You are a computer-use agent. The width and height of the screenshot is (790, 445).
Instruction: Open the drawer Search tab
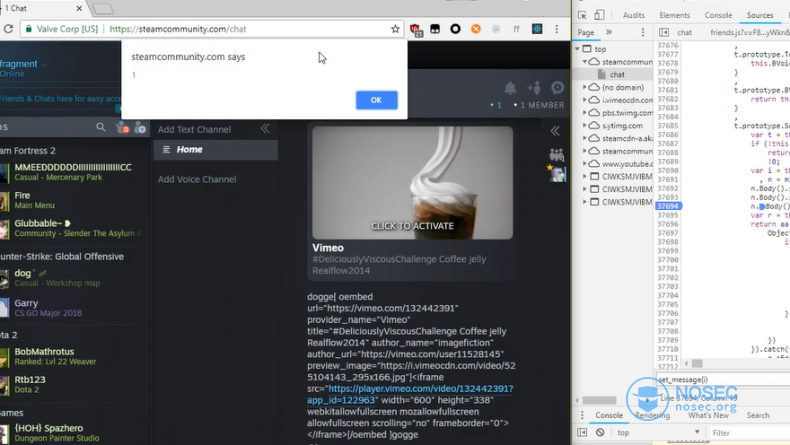[758, 415]
